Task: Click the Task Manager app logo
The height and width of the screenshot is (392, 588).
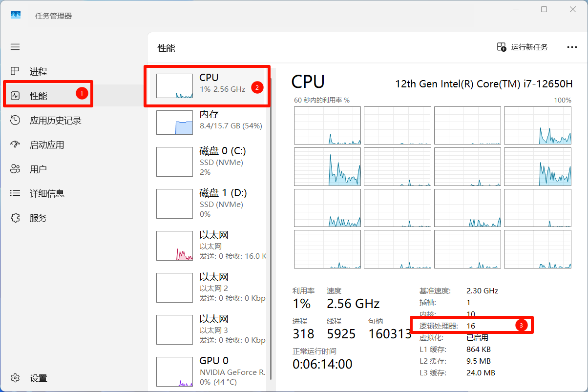Action: (x=16, y=15)
